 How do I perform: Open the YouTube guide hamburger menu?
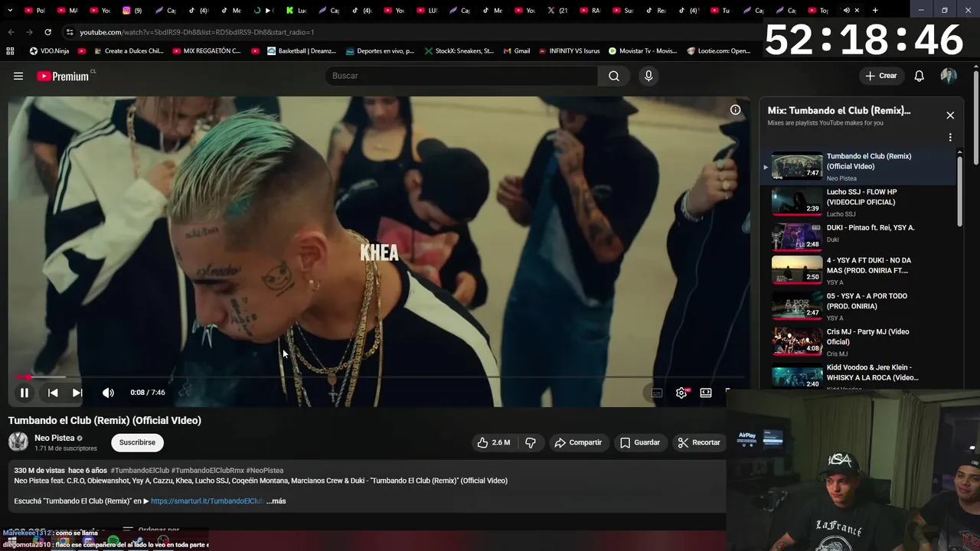pos(18,76)
